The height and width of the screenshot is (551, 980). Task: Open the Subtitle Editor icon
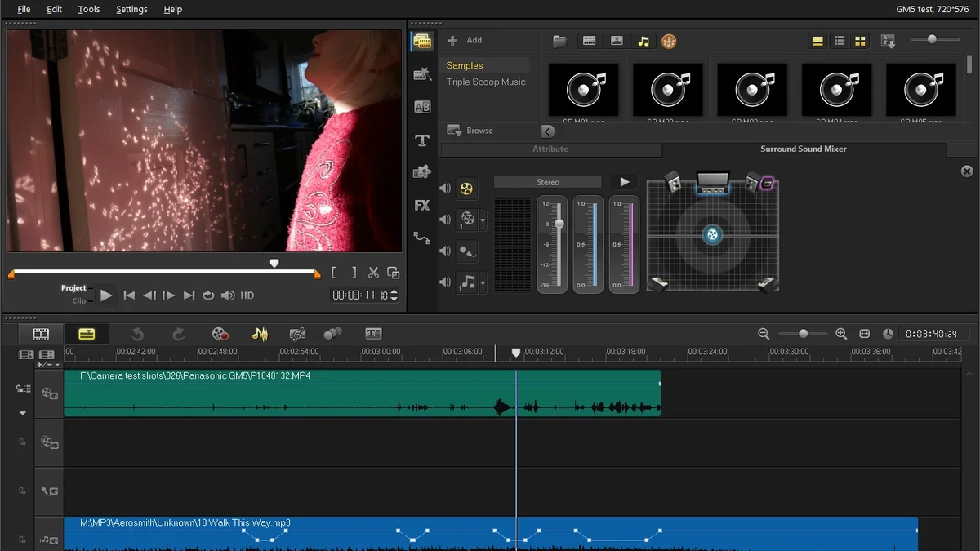tap(373, 333)
